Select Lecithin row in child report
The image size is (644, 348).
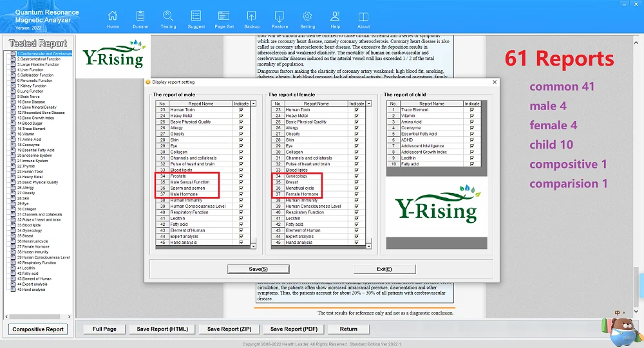pyautogui.click(x=433, y=158)
